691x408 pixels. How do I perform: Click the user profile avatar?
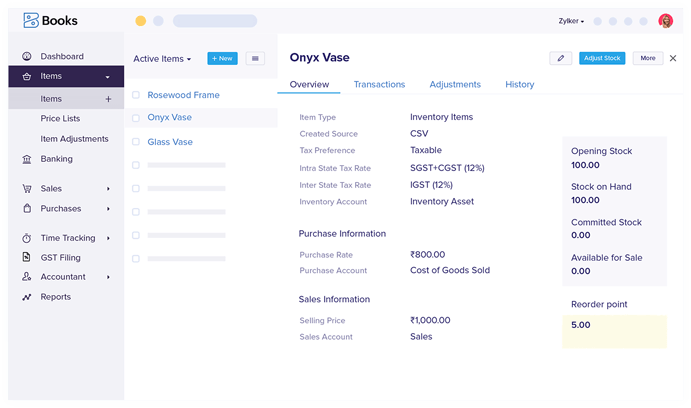(x=665, y=21)
